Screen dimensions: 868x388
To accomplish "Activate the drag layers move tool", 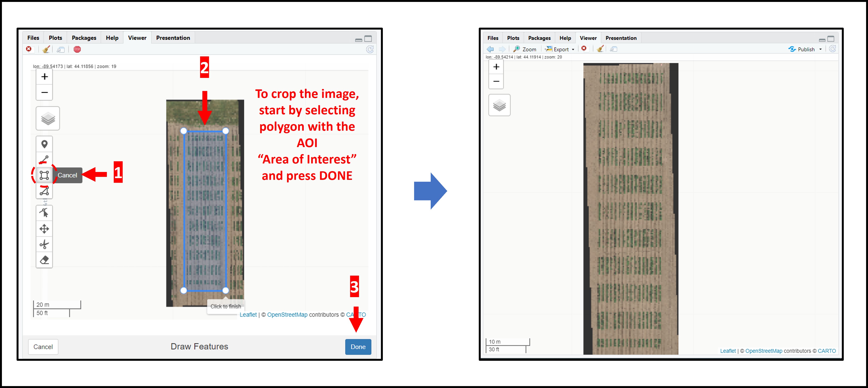I will [x=44, y=229].
